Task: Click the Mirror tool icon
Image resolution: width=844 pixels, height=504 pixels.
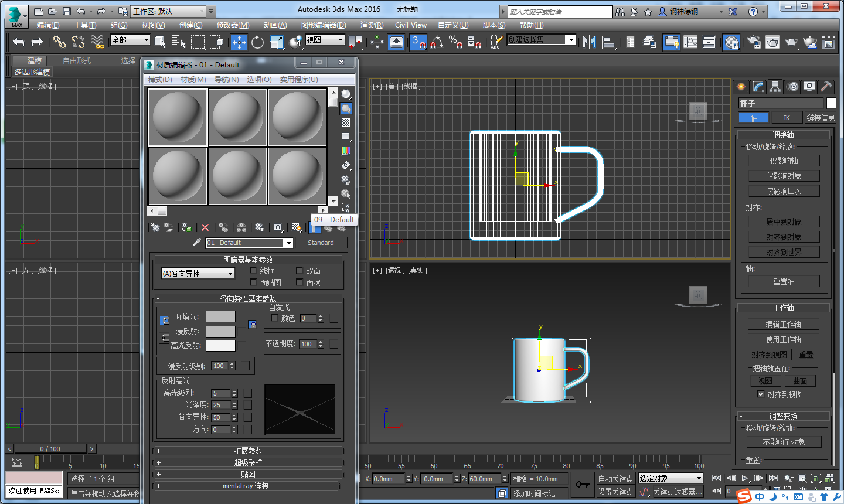Action: point(590,42)
